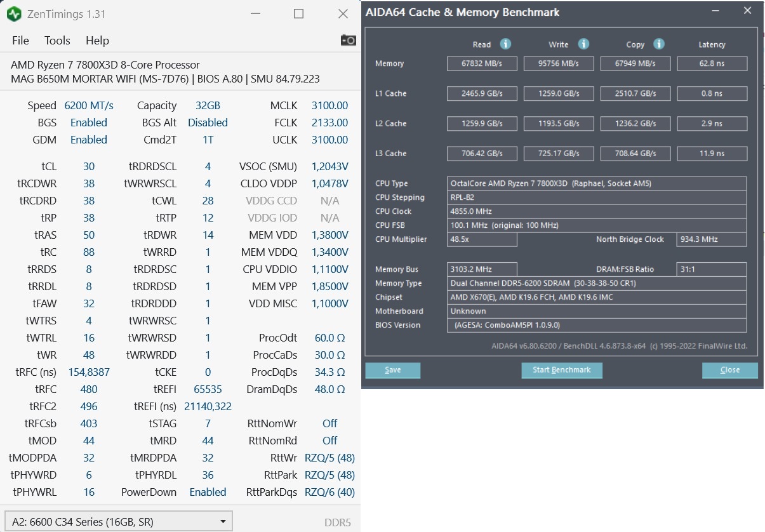The width and height of the screenshot is (765, 532).
Task: Click the L3 Cache Write value 725.17 GB/s
Action: pyautogui.click(x=559, y=153)
